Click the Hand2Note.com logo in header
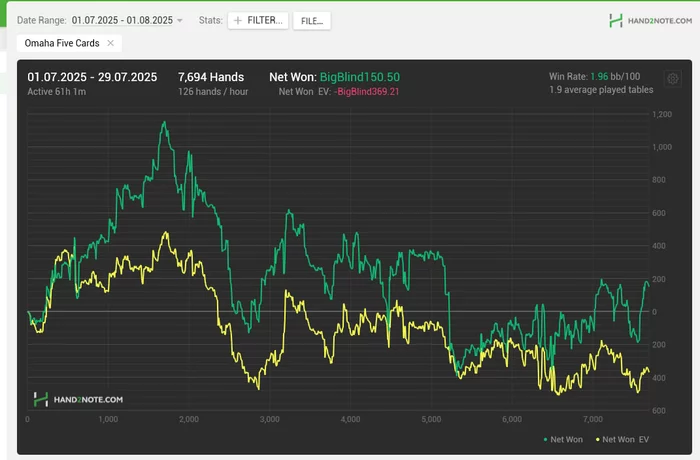The image size is (700, 460). (649, 20)
